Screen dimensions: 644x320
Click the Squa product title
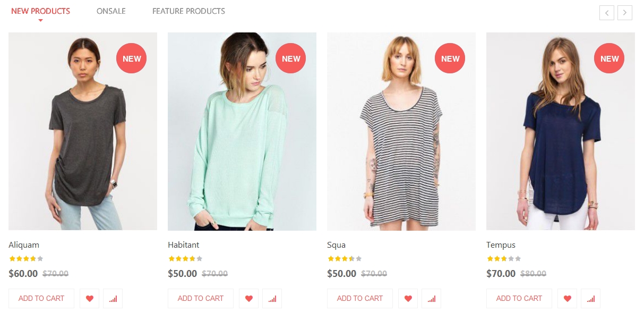pos(336,245)
